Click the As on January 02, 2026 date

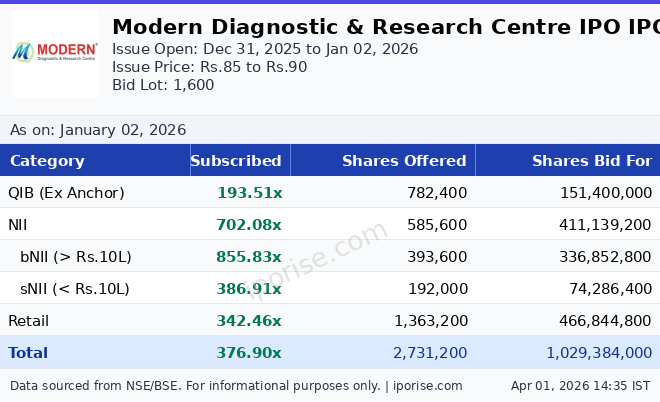pos(98,130)
